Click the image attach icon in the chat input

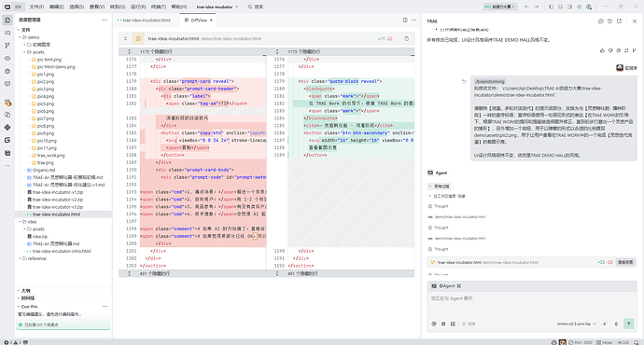pos(453,324)
